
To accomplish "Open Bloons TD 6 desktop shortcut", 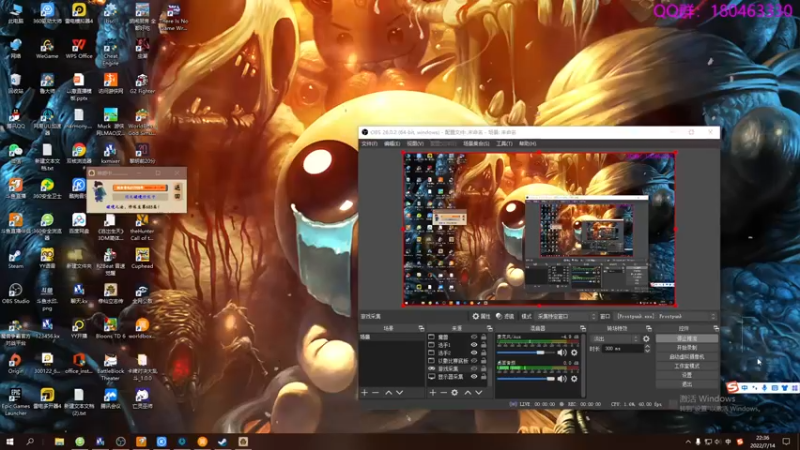I will click(x=110, y=329).
